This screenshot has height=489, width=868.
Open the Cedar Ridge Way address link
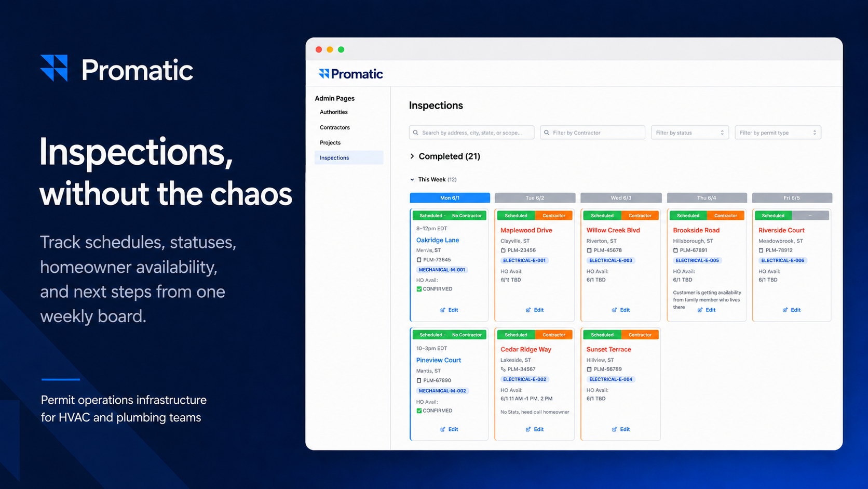(x=526, y=350)
